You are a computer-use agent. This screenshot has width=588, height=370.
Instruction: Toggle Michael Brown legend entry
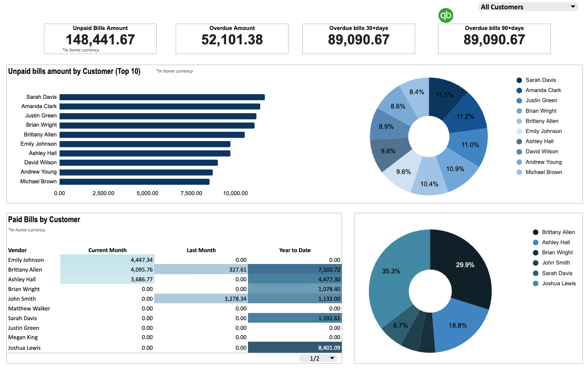click(x=544, y=172)
